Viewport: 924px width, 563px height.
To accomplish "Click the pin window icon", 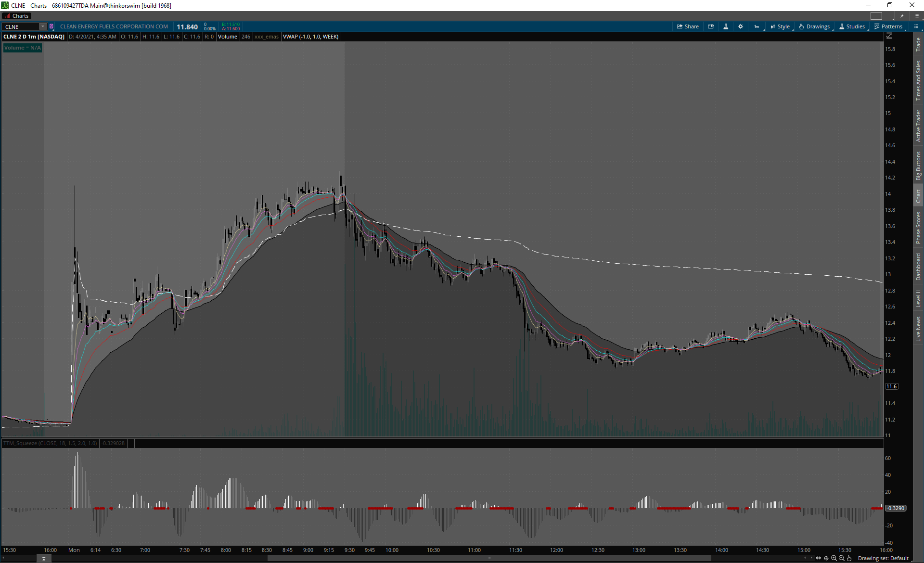I will click(x=902, y=16).
